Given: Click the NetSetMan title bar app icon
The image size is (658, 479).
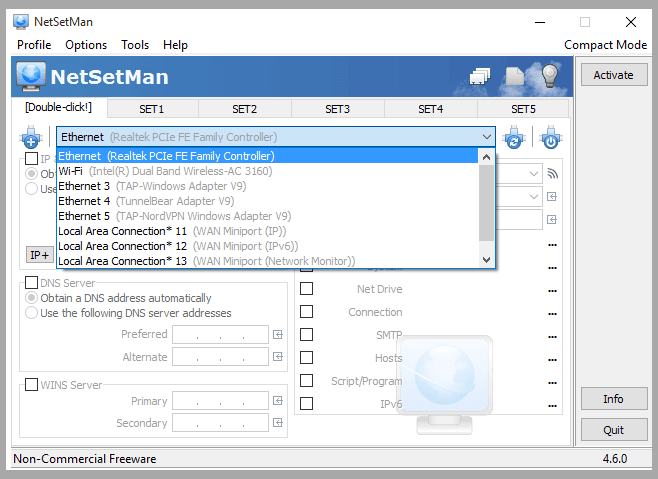Looking at the screenshot, I should click(21, 22).
